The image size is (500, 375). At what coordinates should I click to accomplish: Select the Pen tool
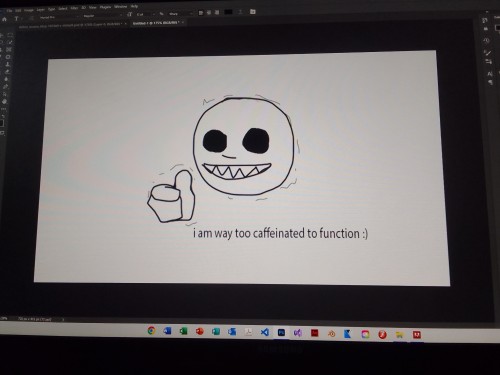(x=5, y=86)
